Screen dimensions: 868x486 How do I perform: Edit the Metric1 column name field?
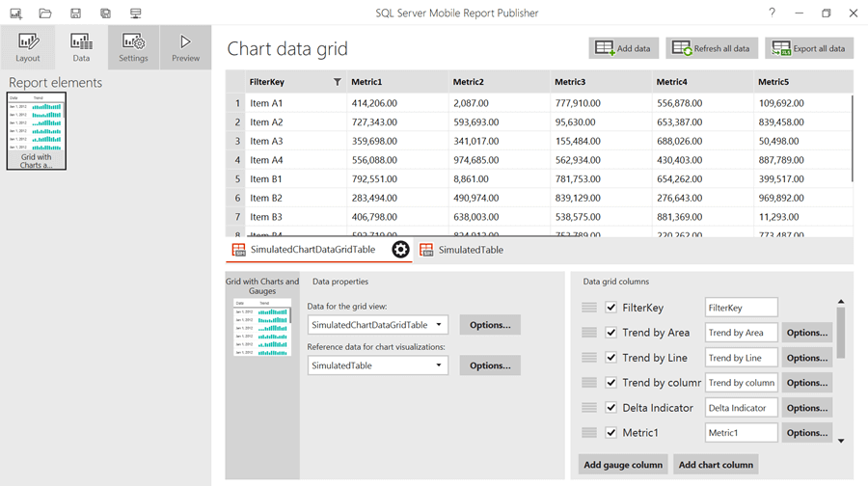tap(742, 433)
